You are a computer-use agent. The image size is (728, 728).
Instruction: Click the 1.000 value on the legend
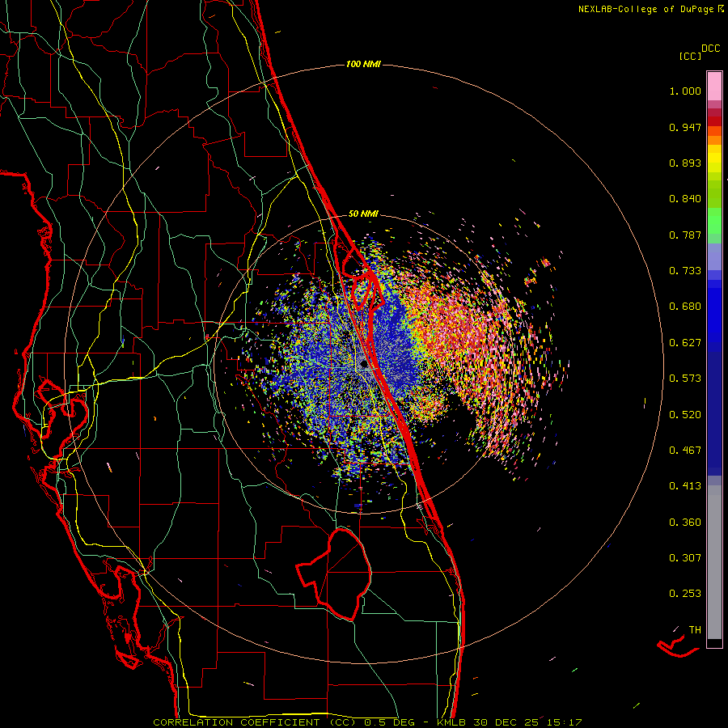[685, 91]
